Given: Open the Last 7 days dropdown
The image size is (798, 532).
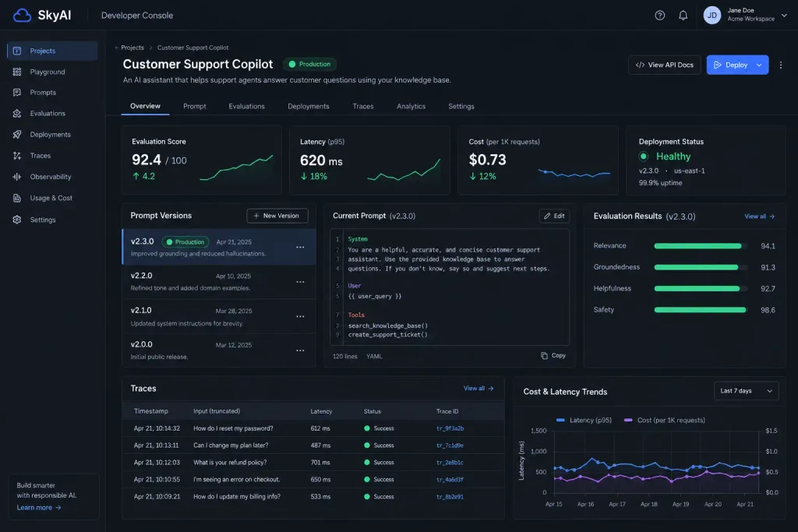Looking at the screenshot, I should (x=746, y=390).
